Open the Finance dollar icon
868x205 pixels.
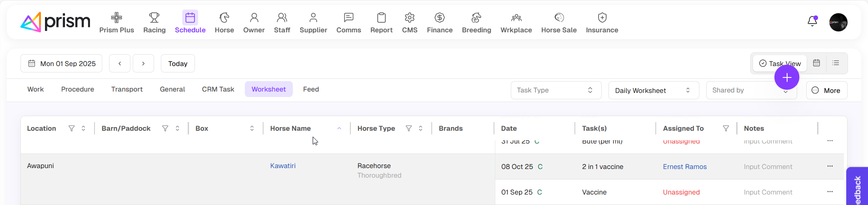[x=439, y=23]
